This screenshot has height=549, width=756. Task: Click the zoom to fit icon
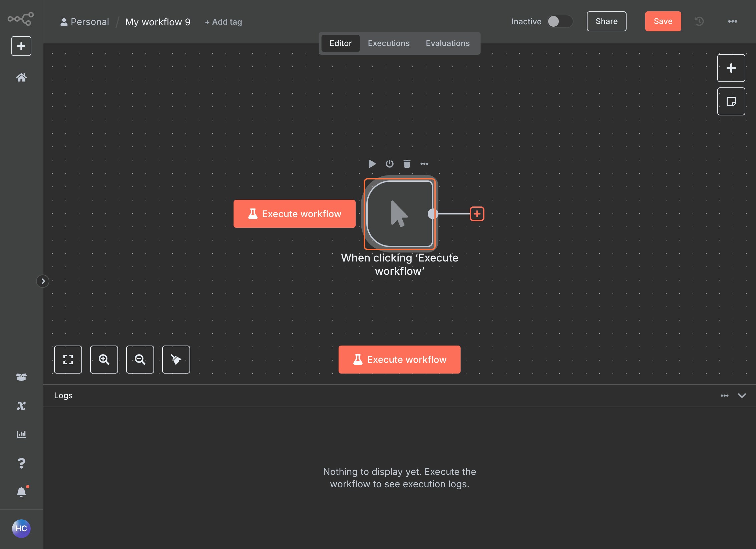(68, 360)
